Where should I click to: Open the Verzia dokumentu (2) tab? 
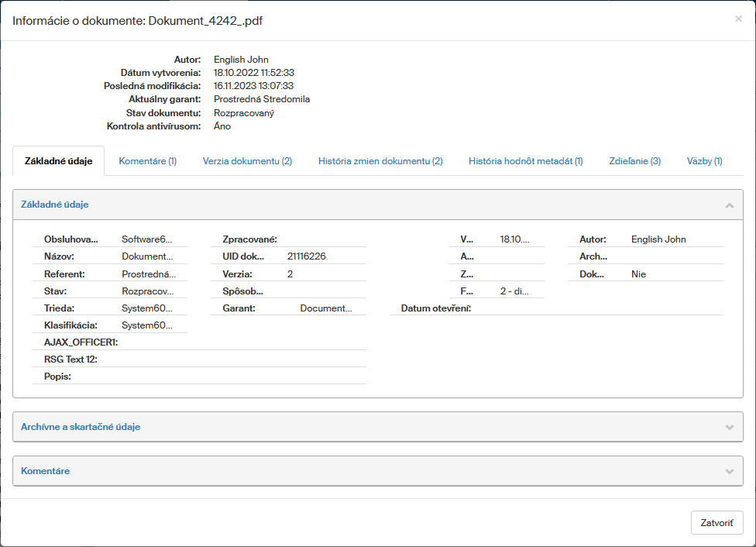[x=247, y=161]
